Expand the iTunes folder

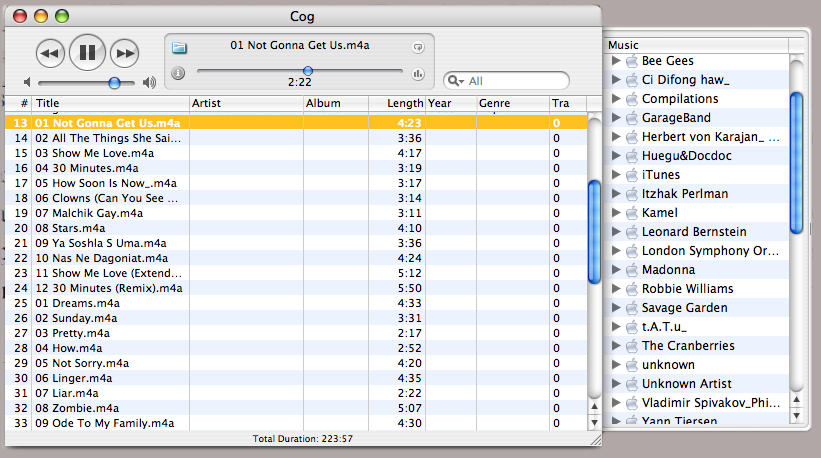616,174
